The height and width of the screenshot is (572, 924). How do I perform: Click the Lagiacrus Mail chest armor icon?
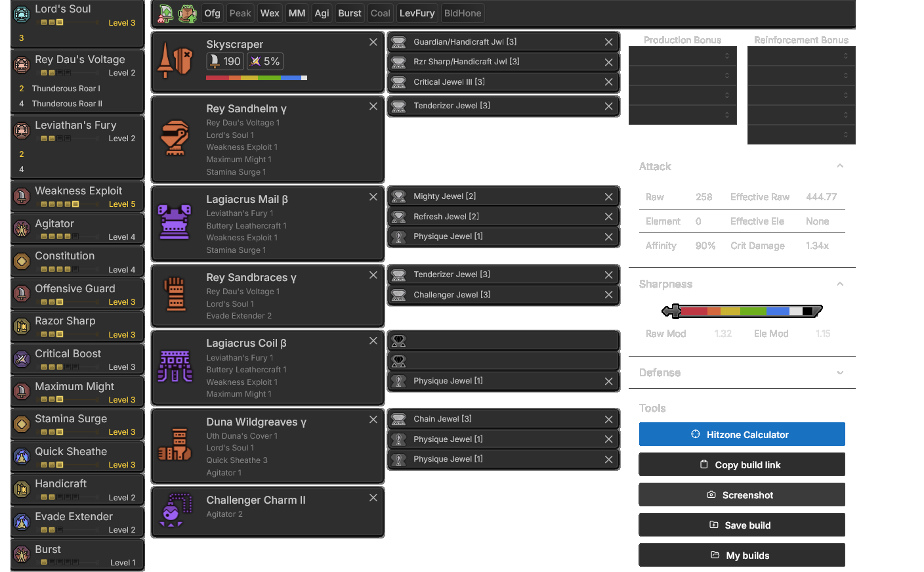(x=175, y=223)
